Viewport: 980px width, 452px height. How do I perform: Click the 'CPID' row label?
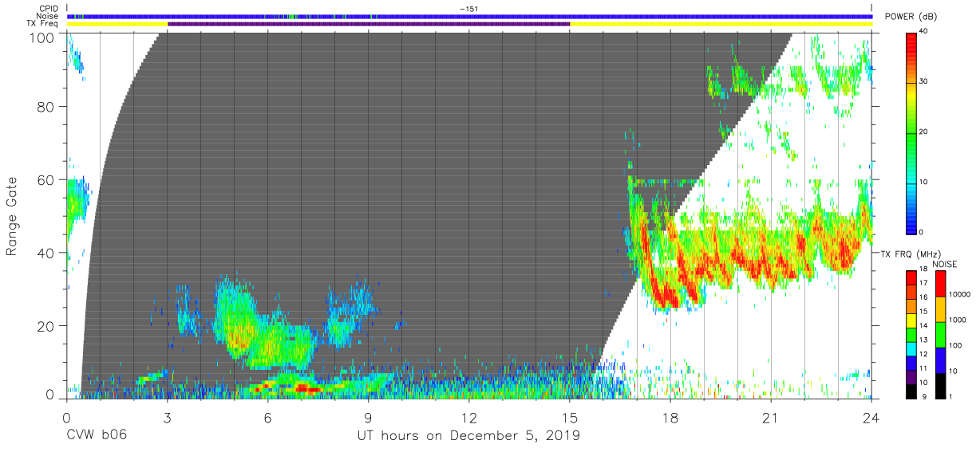49,9
